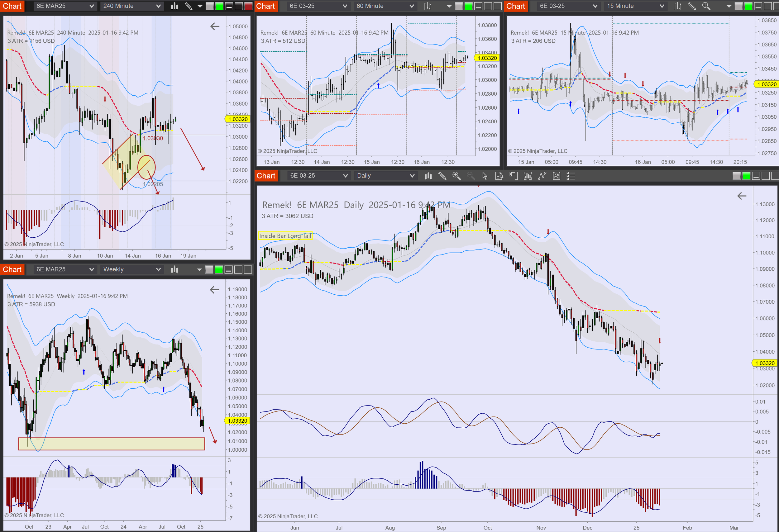The width and height of the screenshot is (779, 532).
Task: Click the Chart tab of the Weekly window
Action: (12, 269)
